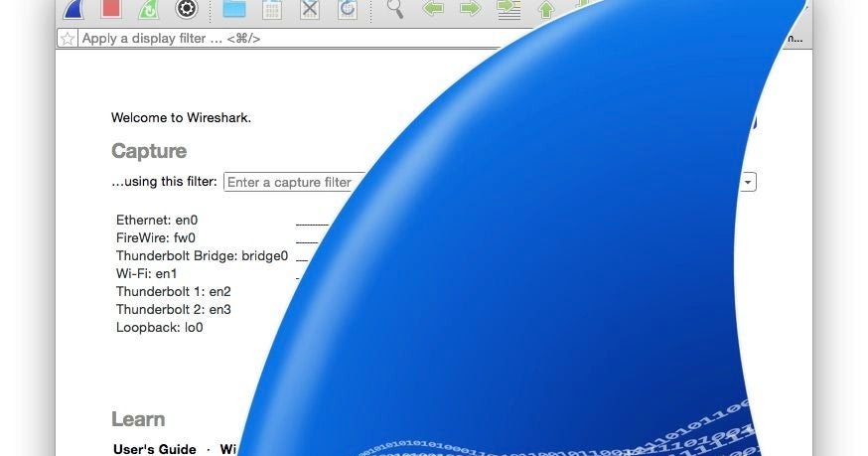Go to a specific packet with the arrow-over-lines icon
868x456 pixels.
click(508, 9)
